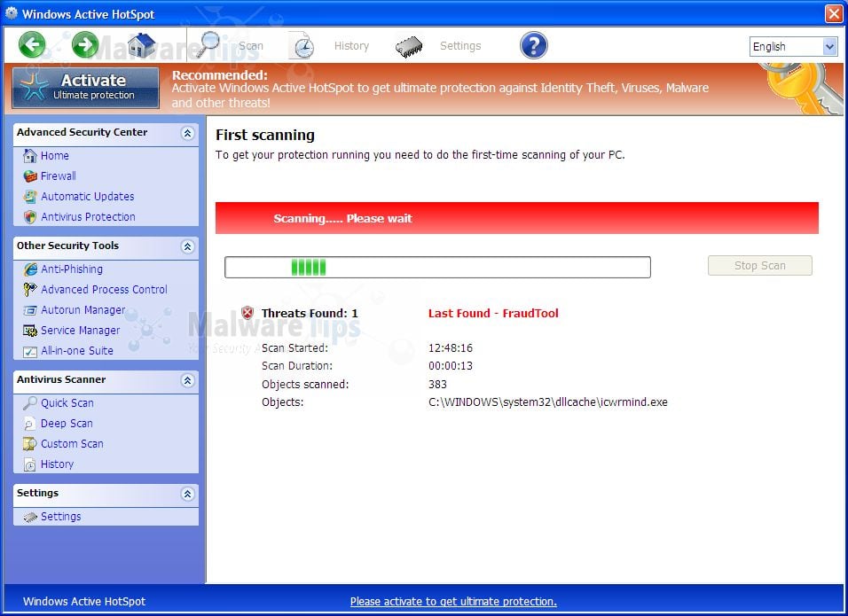848x616 pixels.
Task: Open Autorun Manager link
Action: tap(82, 310)
